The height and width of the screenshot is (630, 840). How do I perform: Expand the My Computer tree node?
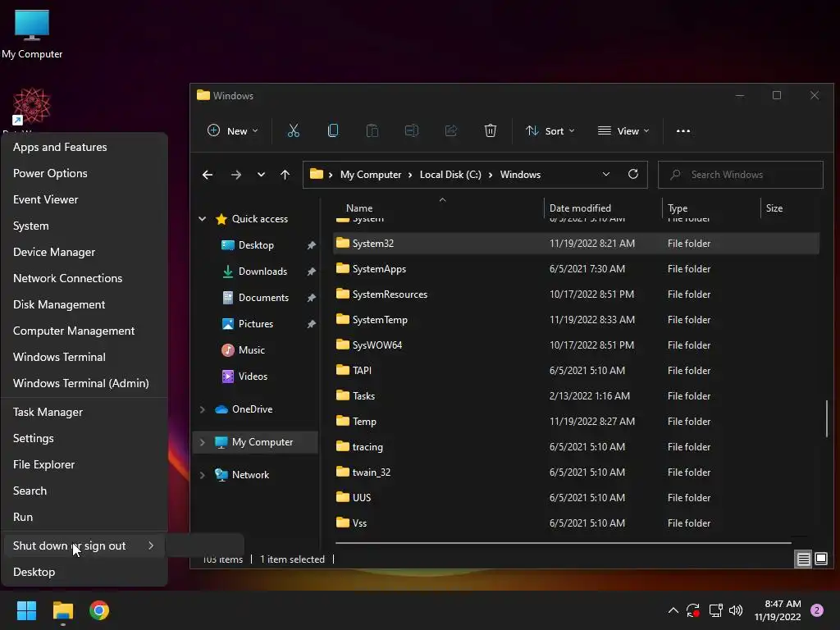(x=202, y=442)
